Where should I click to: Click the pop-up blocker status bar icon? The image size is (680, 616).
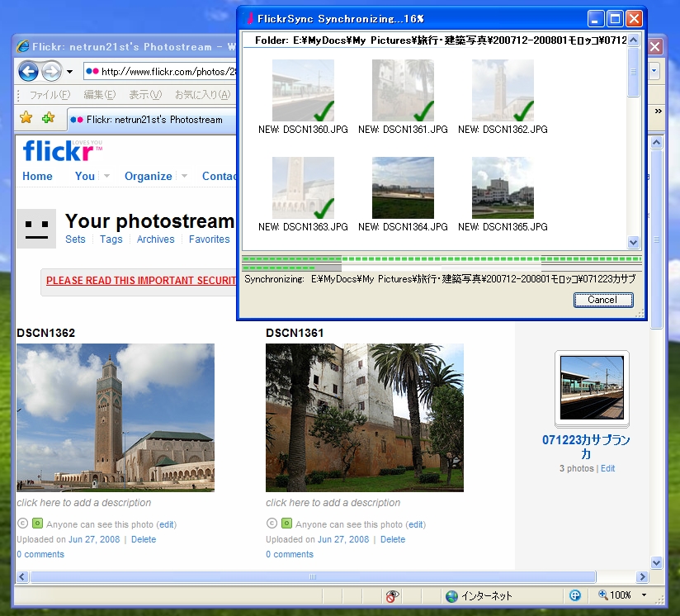pos(393,596)
